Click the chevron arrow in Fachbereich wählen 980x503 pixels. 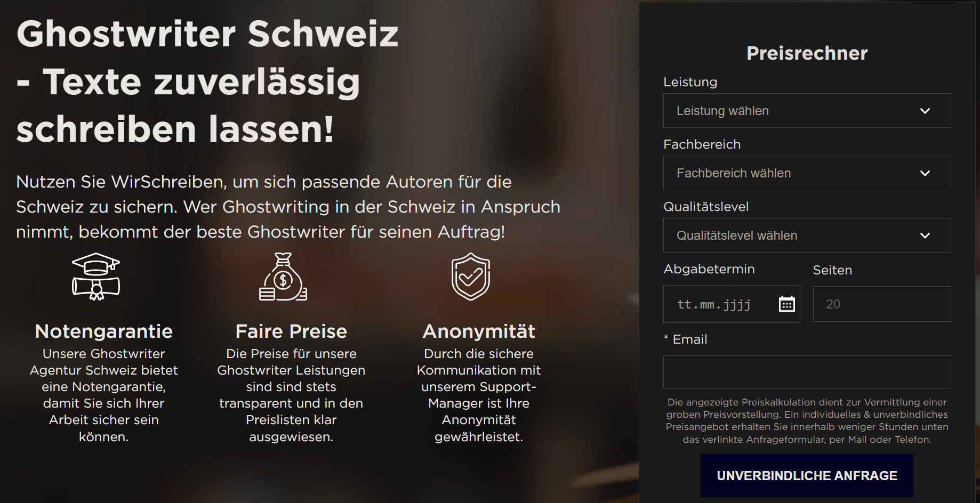925,173
